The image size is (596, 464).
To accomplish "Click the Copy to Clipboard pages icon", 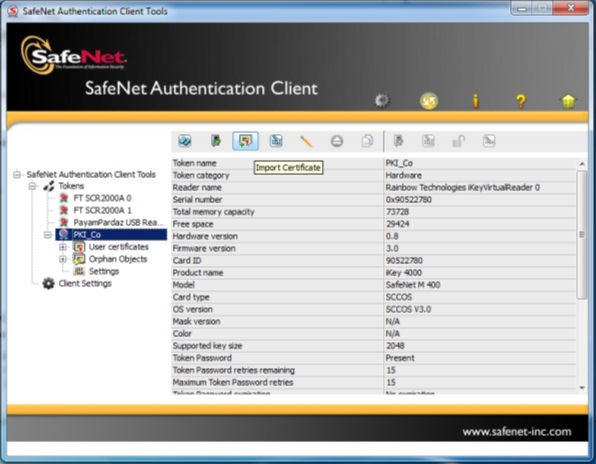I will [x=367, y=141].
